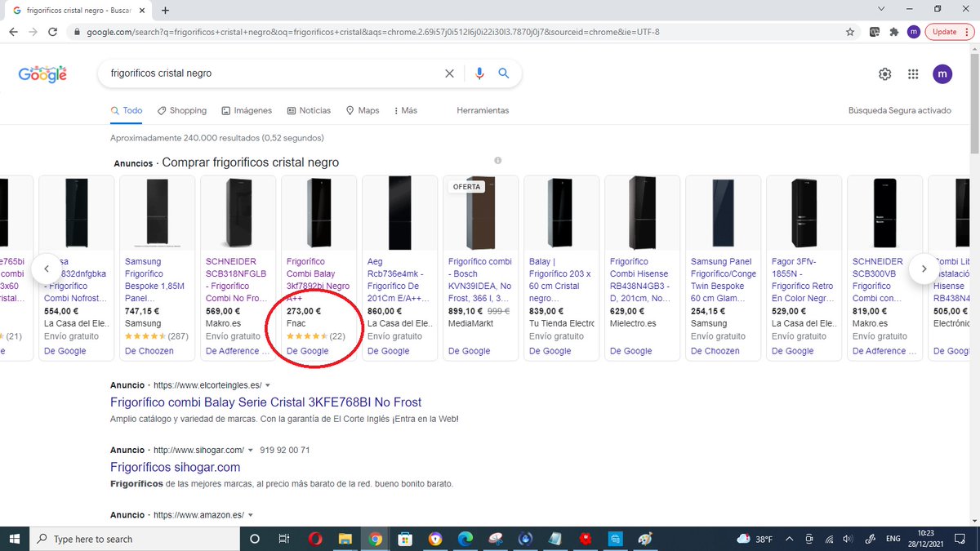
Task: Close the frigoríficos cristal negro tab
Action: click(143, 11)
